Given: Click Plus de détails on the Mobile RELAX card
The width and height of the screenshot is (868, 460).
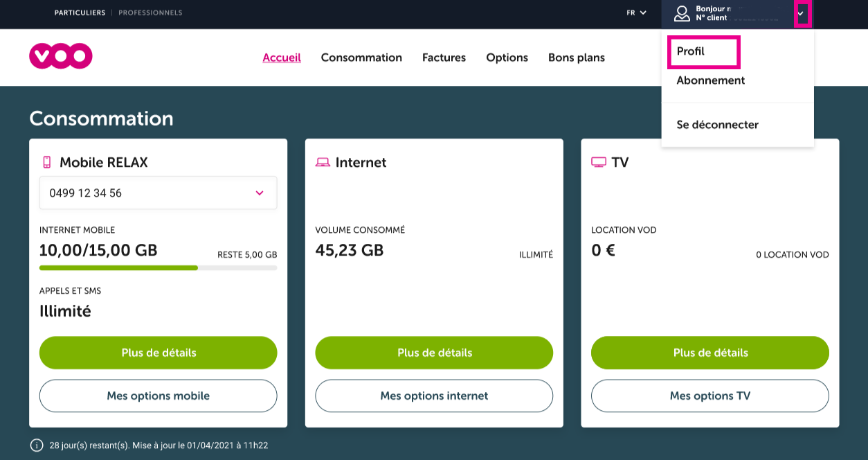Looking at the screenshot, I should pyautogui.click(x=158, y=353).
